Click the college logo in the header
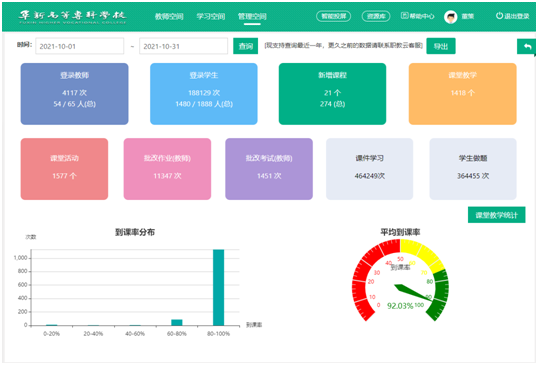 tap(73, 17)
